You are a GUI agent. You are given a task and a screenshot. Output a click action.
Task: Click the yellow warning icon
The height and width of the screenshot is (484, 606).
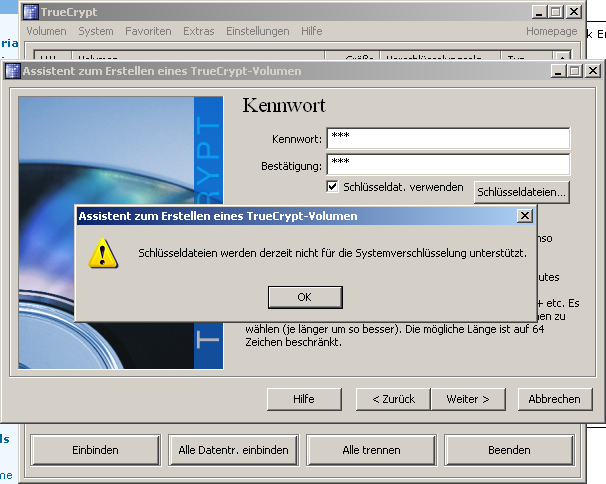pos(103,253)
